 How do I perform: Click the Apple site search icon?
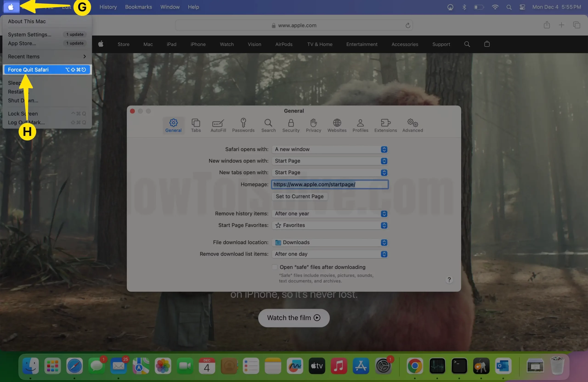pyautogui.click(x=467, y=44)
